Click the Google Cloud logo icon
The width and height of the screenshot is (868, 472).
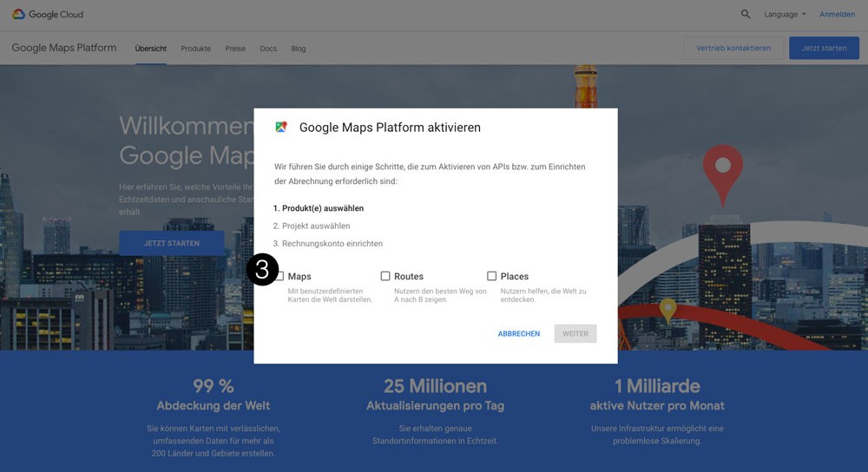(x=18, y=15)
